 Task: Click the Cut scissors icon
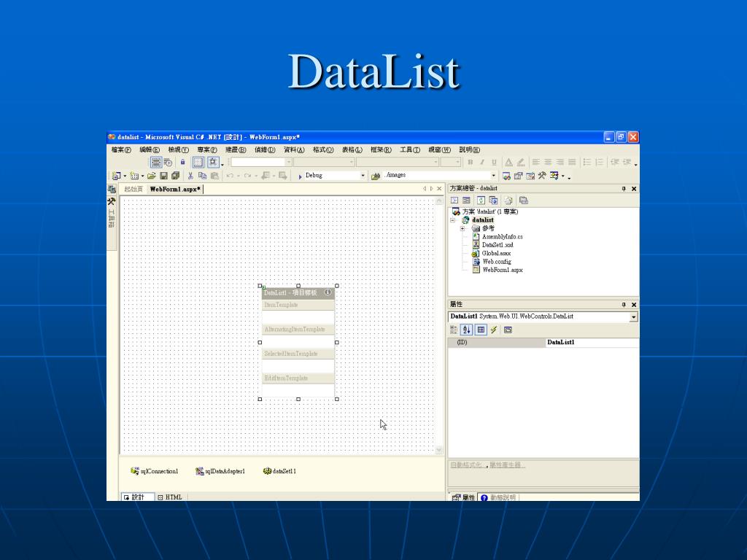pyautogui.click(x=190, y=176)
